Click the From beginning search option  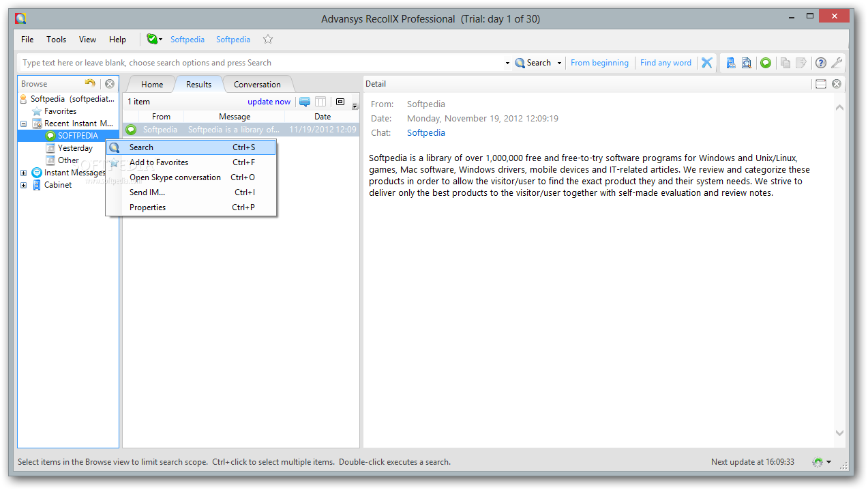click(x=599, y=63)
